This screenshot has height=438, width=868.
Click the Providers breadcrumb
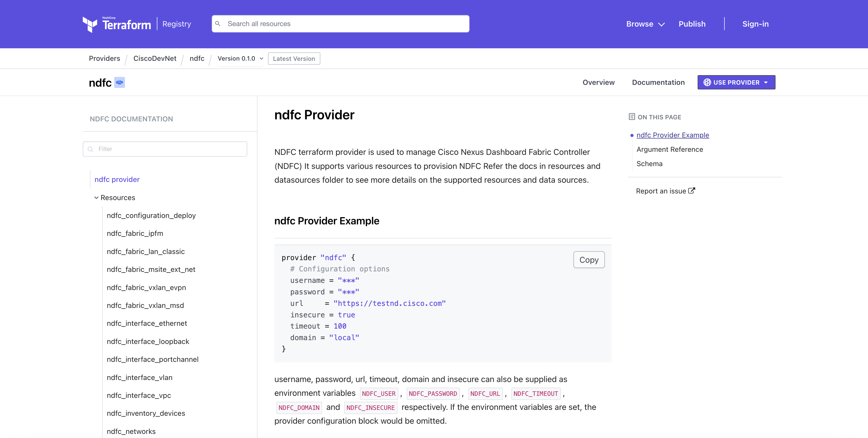[104, 59]
